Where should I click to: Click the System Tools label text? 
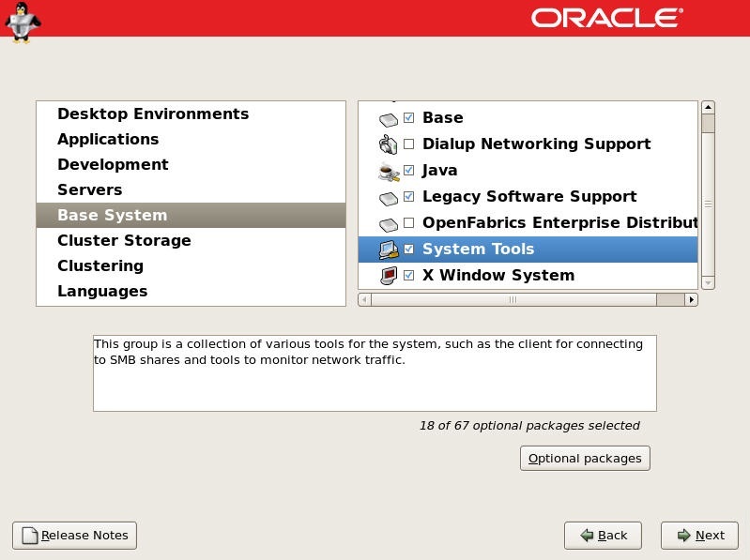coord(479,249)
